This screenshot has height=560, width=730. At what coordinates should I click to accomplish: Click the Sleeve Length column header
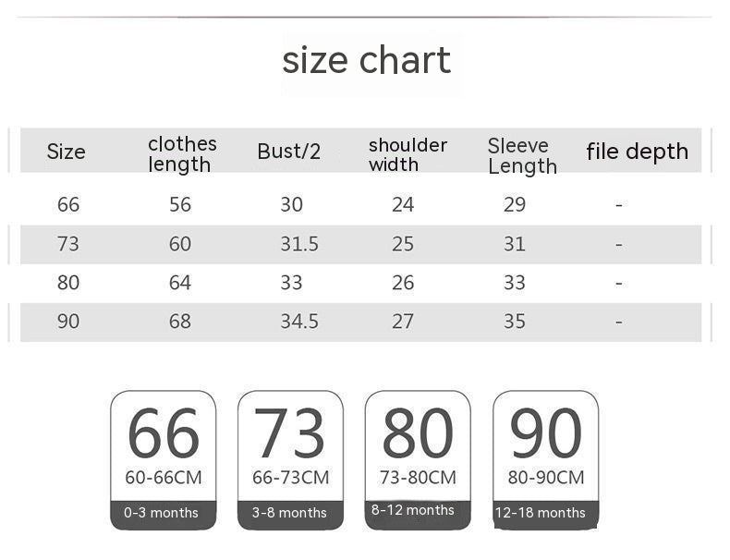point(522,155)
